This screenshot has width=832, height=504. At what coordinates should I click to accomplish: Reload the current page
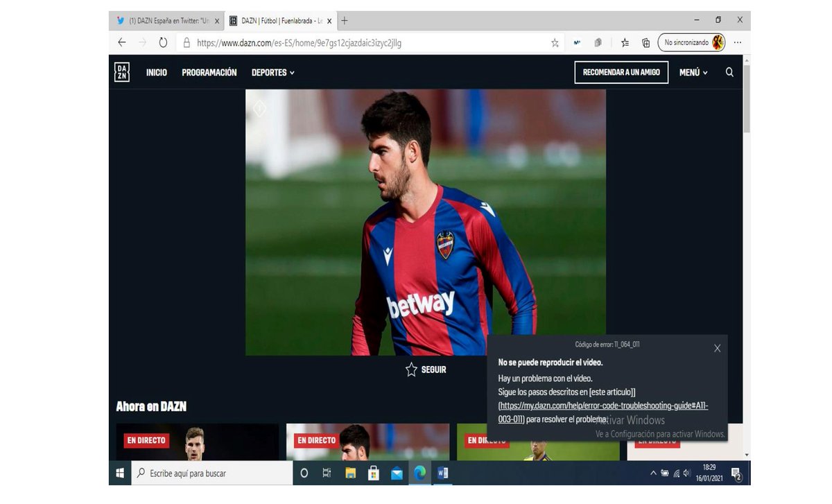point(164,42)
